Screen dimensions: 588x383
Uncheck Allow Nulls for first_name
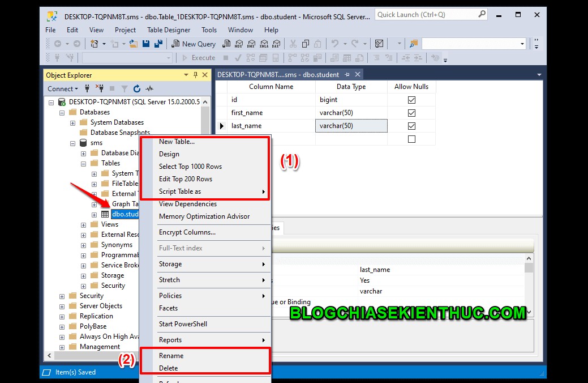tap(410, 112)
